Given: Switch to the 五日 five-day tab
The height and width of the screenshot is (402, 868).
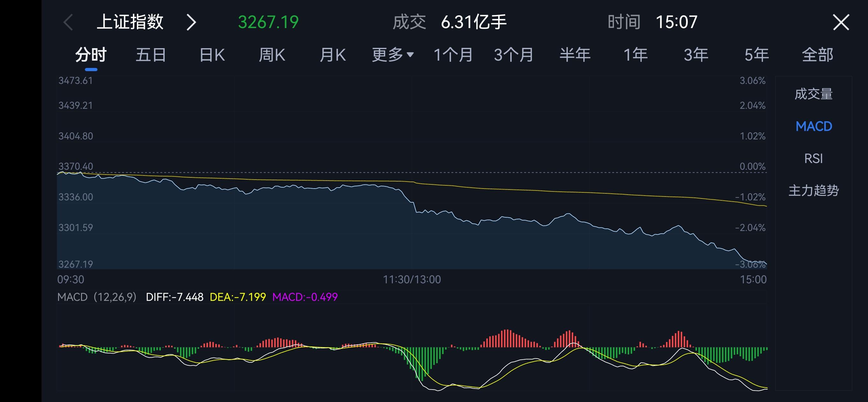Looking at the screenshot, I should (150, 55).
